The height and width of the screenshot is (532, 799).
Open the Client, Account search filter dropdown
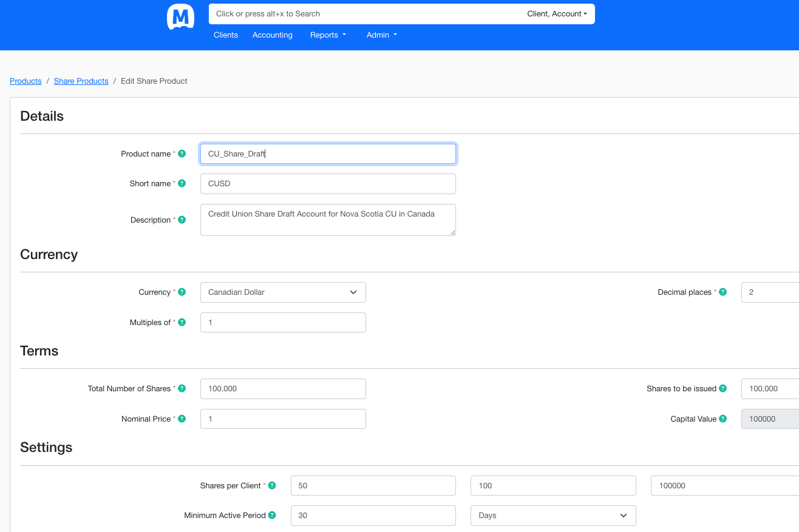556,14
